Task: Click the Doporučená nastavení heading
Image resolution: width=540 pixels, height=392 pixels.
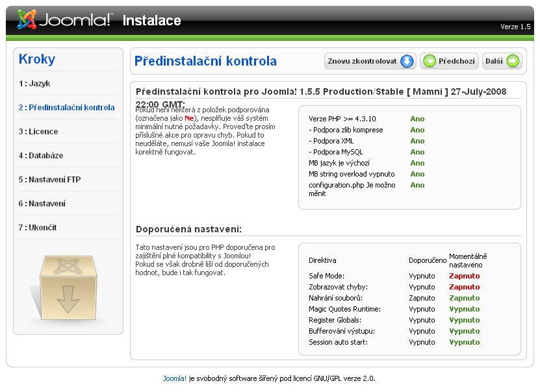Action: click(188, 229)
